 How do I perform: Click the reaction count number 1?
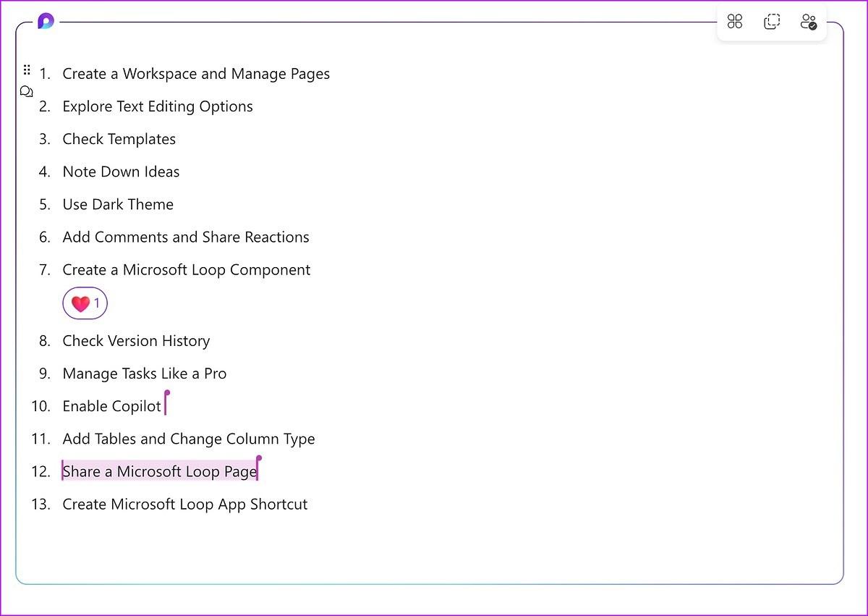click(97, 304)
